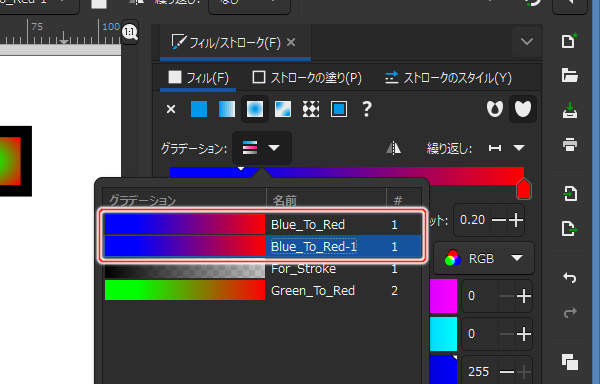
Task: Select the Blue_To_Red-1 gradient row
Action: coord(262,246)
